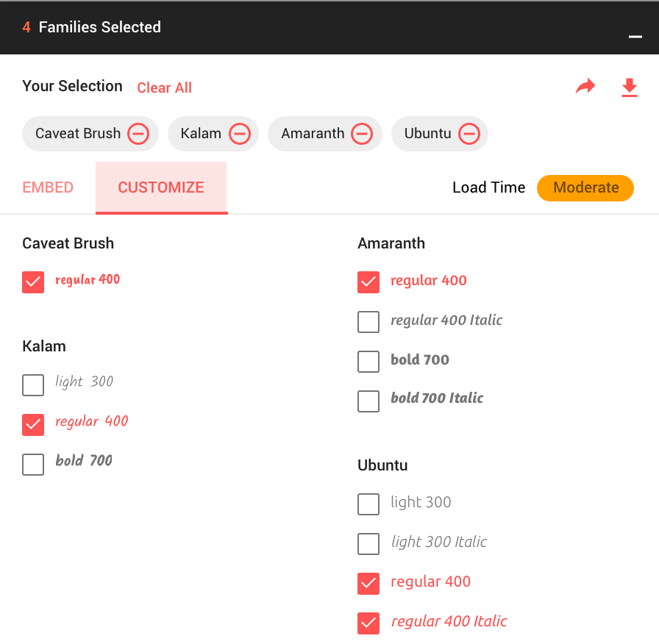The image size is (659, 644).
Task: Check Amaranth bold 700
Action: point(368,361)
